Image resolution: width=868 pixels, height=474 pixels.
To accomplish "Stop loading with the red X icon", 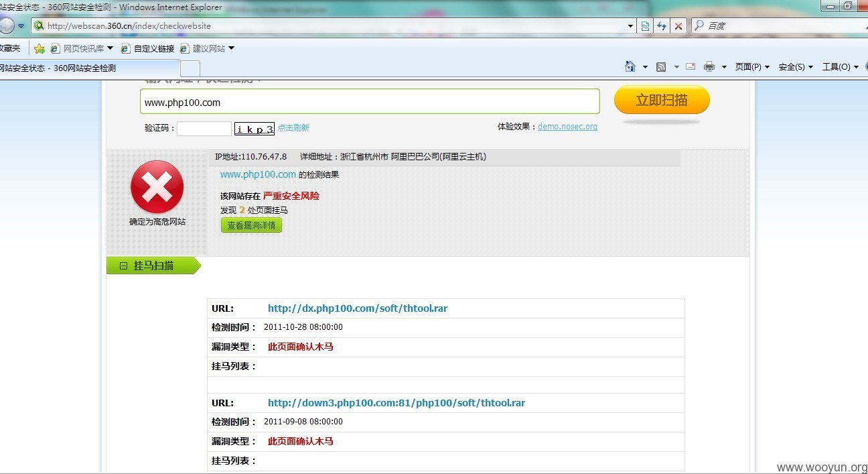I will pyautogui.click(x=678, y=25).
